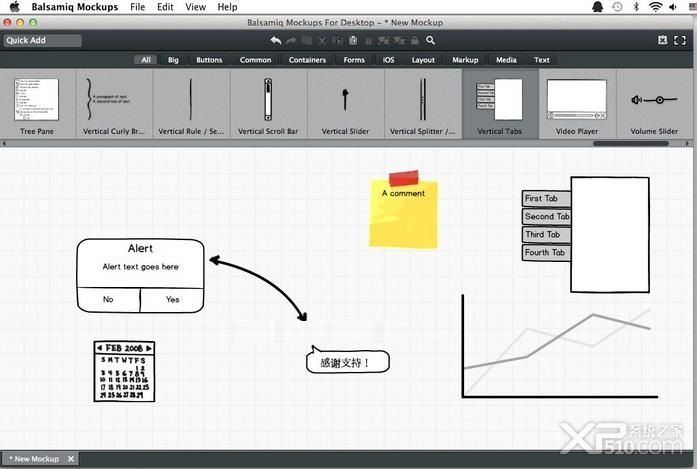Click the Group icon in the toolbar
Viewport: 697px width, 469px height.
pos(384,41)
